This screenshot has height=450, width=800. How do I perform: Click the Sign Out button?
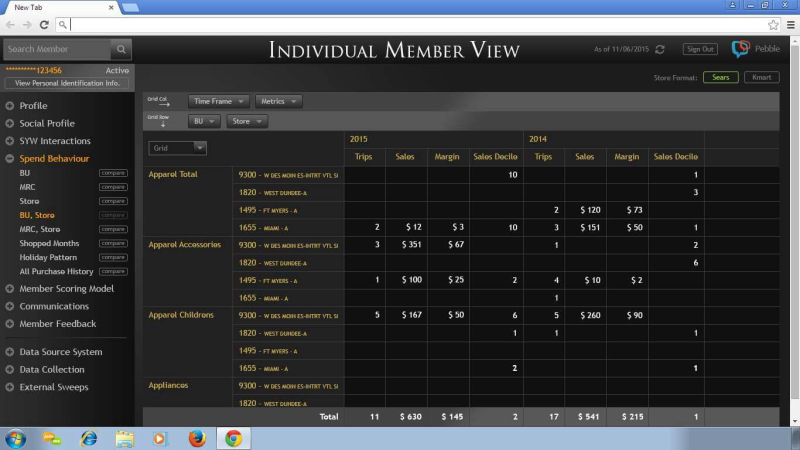pos(700,49)
